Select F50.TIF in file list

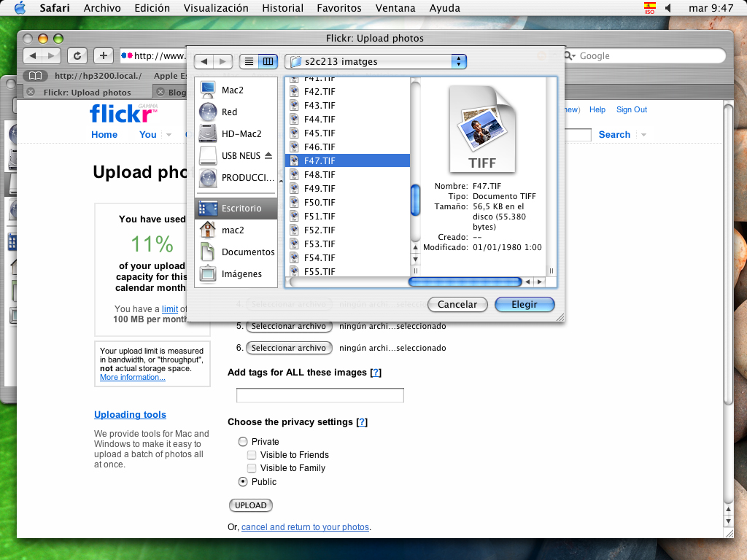(x=348, y=203)
